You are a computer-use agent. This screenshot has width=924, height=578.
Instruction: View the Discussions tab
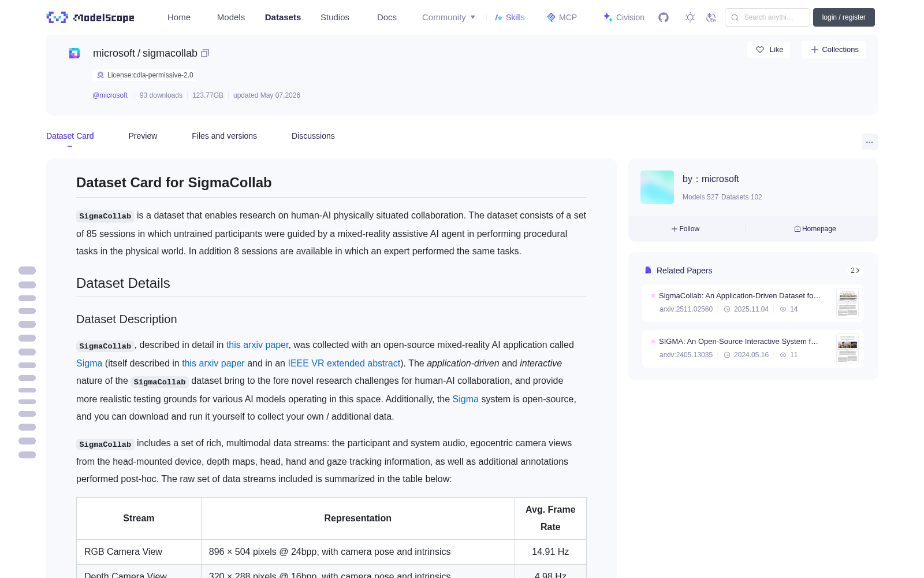pos(313,136)
